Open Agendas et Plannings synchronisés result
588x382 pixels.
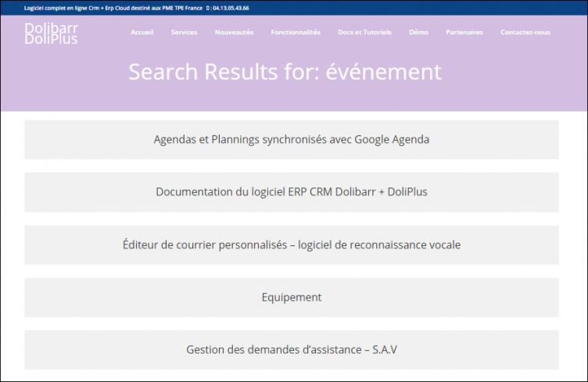point(292,139)
